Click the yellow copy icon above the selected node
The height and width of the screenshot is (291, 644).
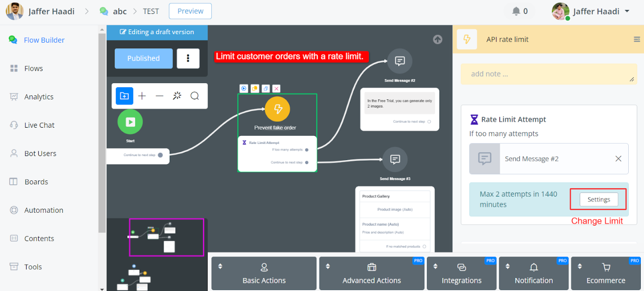pyautogui.click(x=255, y=89)
